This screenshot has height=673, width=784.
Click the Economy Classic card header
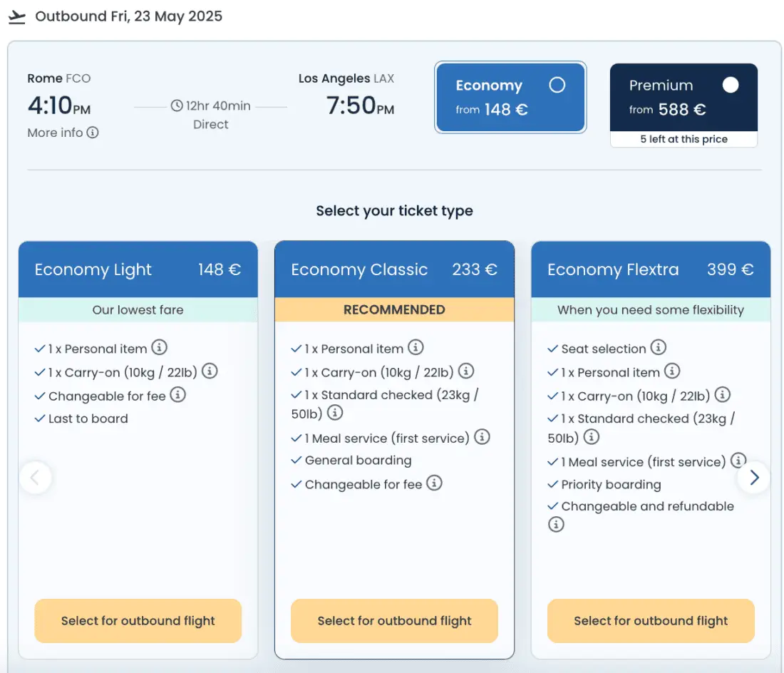[x=394, y=269]
